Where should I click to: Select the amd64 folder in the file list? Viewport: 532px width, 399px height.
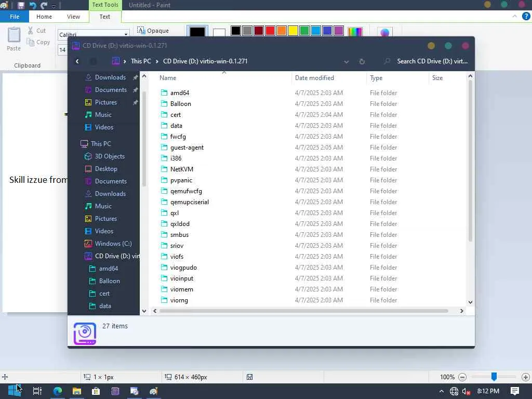(180, 93)
